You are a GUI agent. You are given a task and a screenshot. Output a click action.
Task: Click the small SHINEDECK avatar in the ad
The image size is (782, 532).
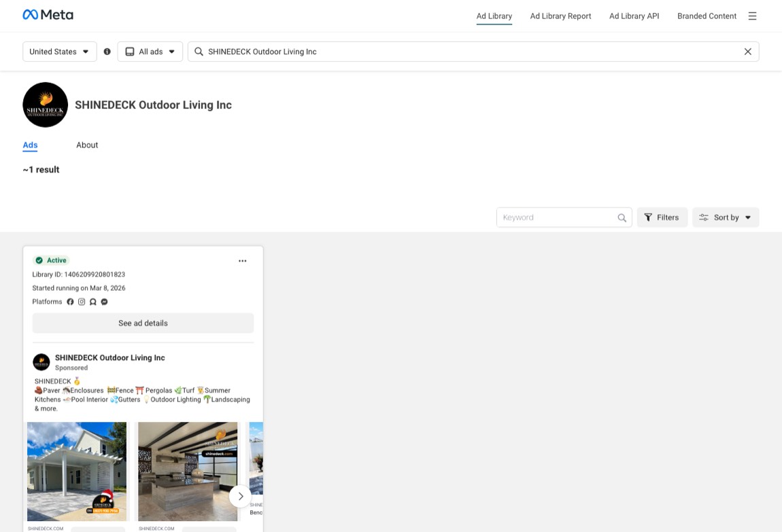[x=41, y=362]
